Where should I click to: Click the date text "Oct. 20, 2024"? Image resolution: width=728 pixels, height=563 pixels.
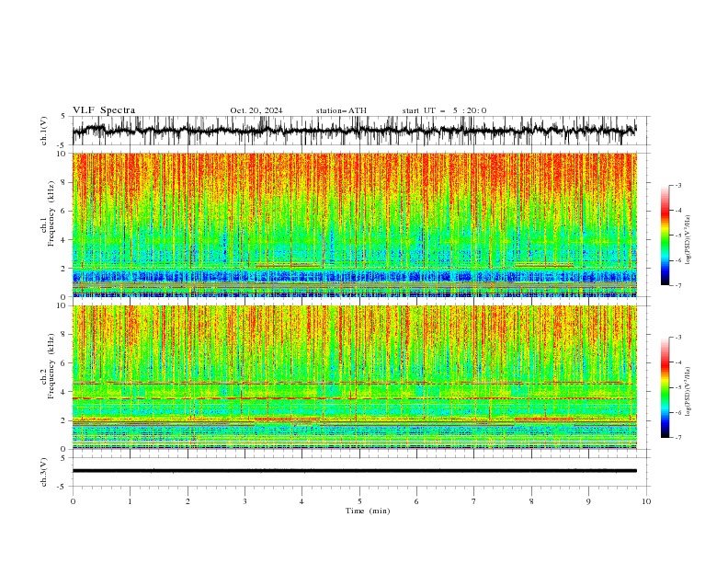tap(256, 110)
